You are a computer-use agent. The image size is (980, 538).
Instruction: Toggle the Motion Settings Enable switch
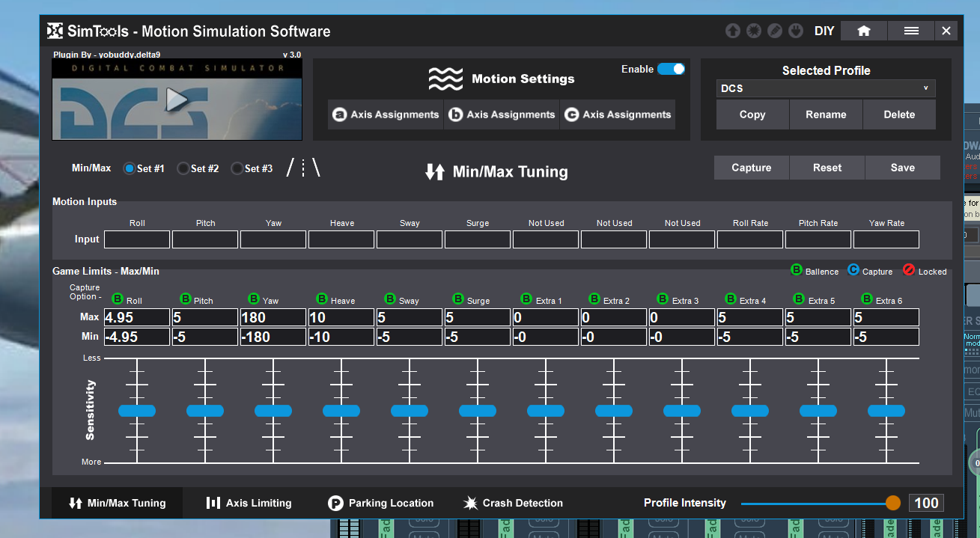(671, 69)
